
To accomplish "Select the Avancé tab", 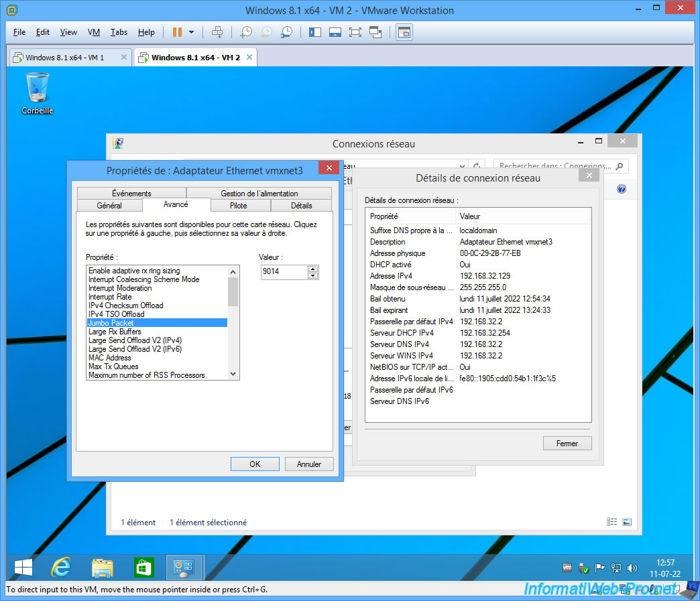I will click(176, 204).
